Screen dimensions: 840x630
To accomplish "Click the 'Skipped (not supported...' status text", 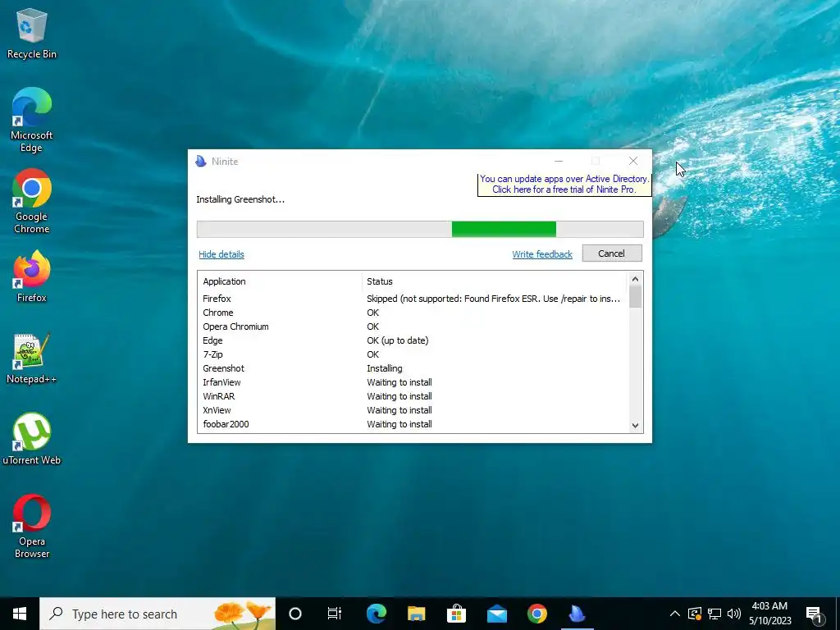I will tap(493, 299).
